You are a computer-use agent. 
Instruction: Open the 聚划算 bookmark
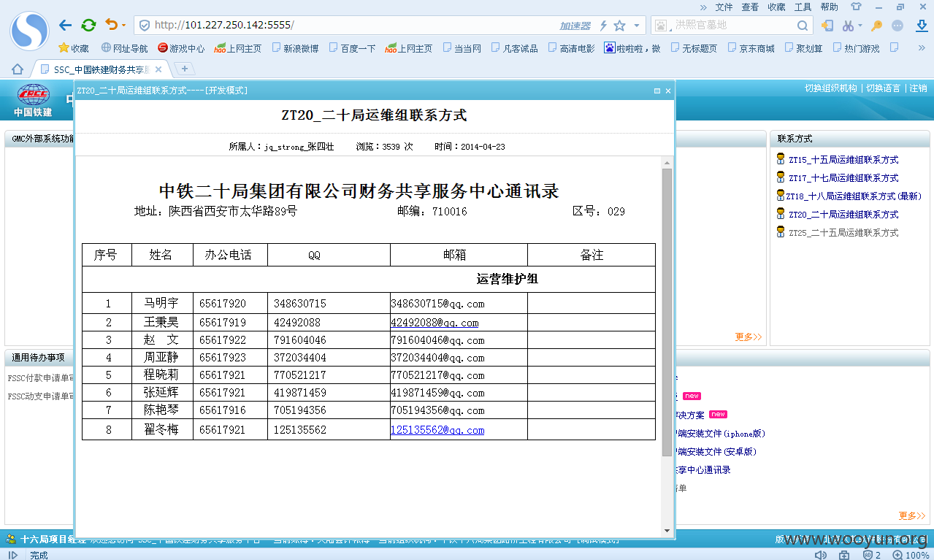click(x=803, y=48)
